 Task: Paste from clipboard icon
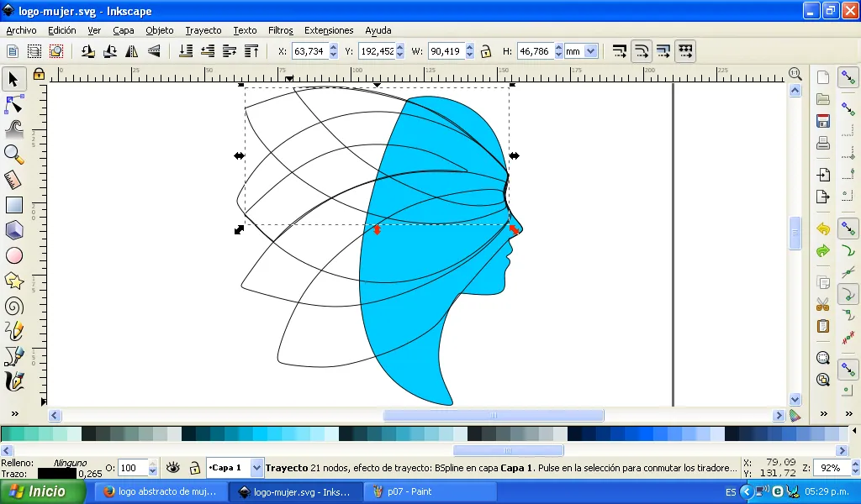[x=822, y=326]
